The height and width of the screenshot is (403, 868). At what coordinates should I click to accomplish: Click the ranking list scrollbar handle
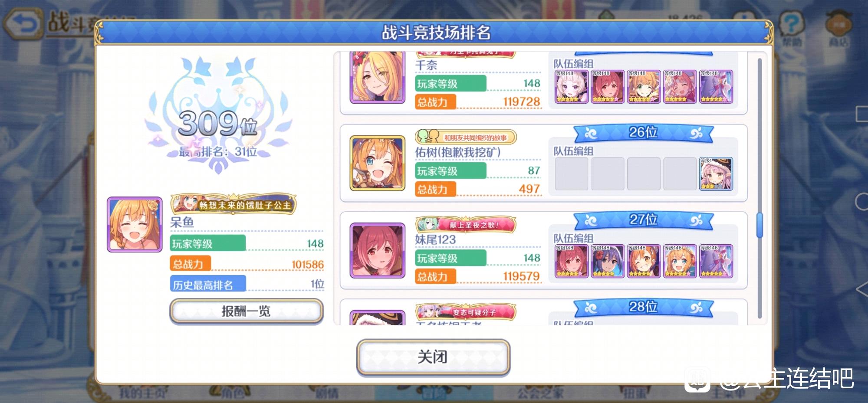tap(759, 225)
